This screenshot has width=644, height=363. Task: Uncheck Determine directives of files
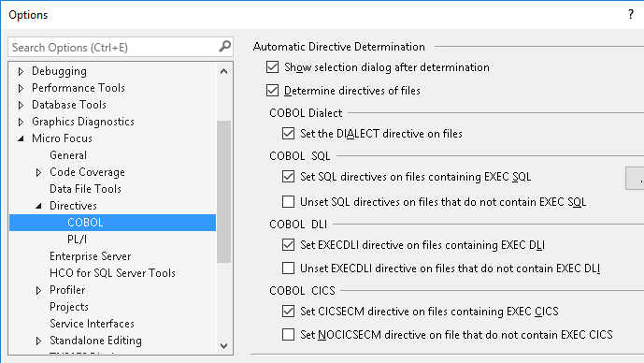pos(272,91)
